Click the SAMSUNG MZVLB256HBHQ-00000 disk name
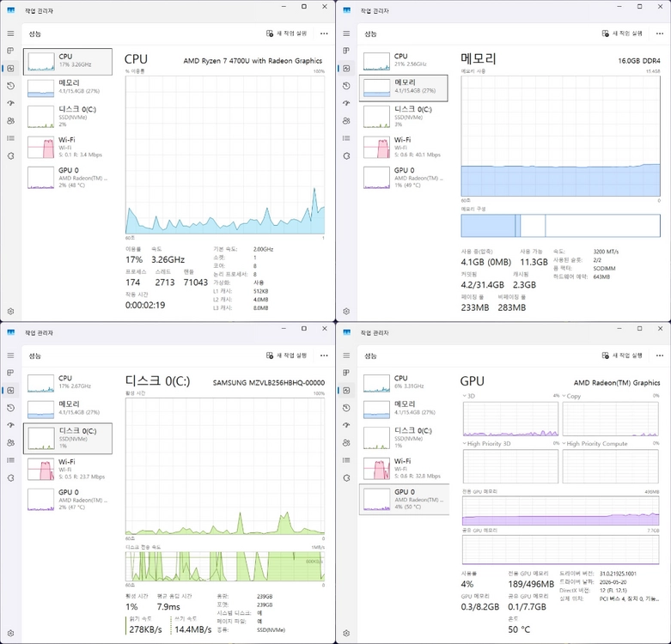The width and height of the screenshot is (671, 644). point(269,383)
